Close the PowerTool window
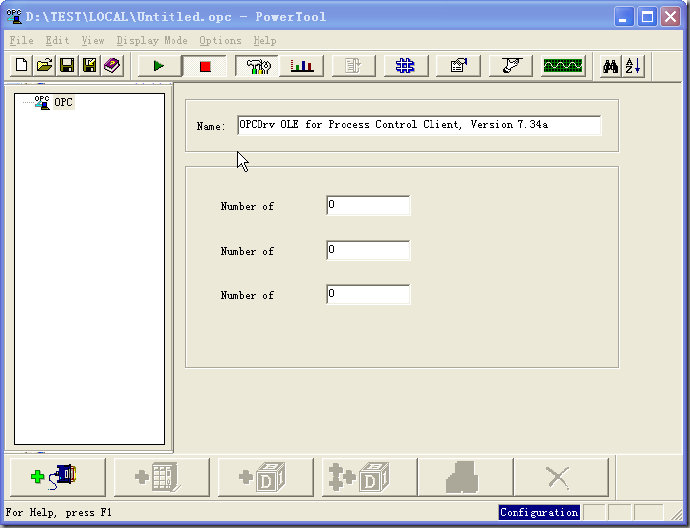Image resolution: width=690 pixels, height=528 pixels. pos(671,17)
